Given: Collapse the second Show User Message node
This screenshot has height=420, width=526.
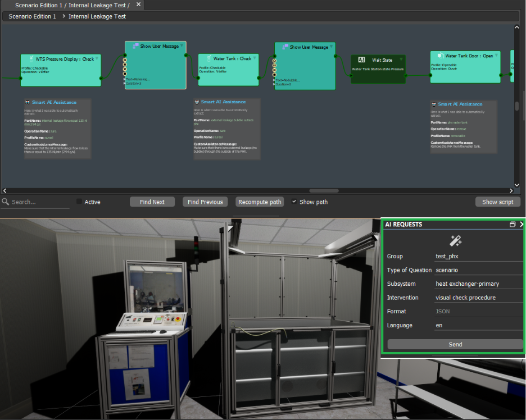Looking at the screenshot, I should [x=332, y=47].
